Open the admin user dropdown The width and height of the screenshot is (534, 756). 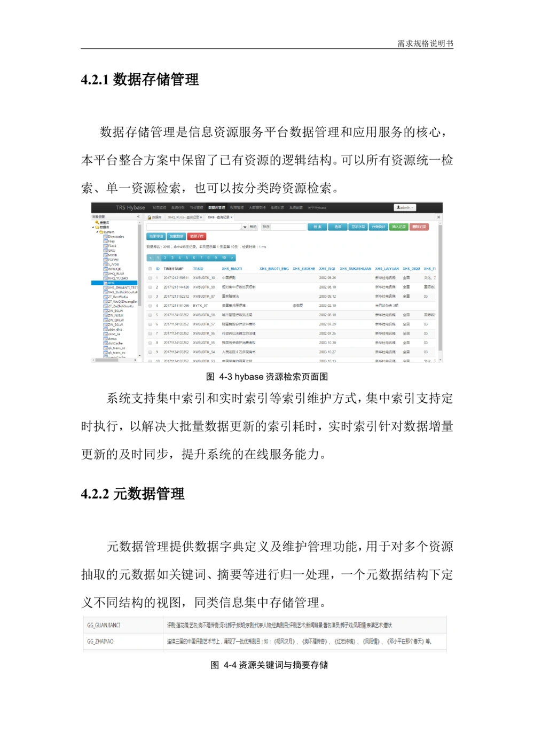pos(405,207)
